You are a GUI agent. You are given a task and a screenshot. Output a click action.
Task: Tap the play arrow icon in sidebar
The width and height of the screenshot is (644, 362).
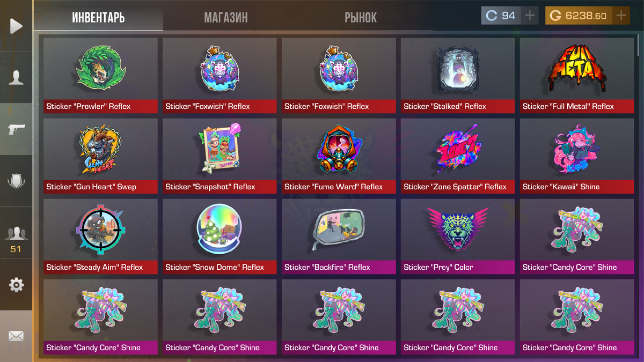coord(16,26)
